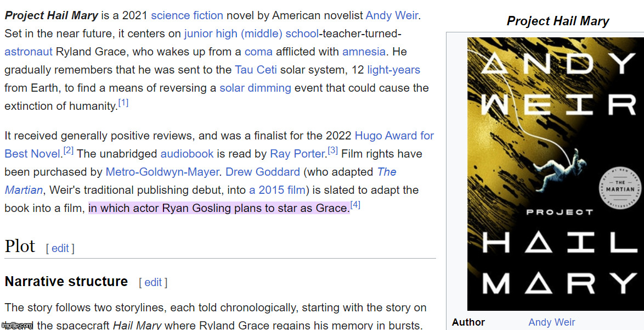This screenshot has height=330, width=644.
Task: Open the Hugo Award for Best Novel link
Action: click(x=394, y=136)
